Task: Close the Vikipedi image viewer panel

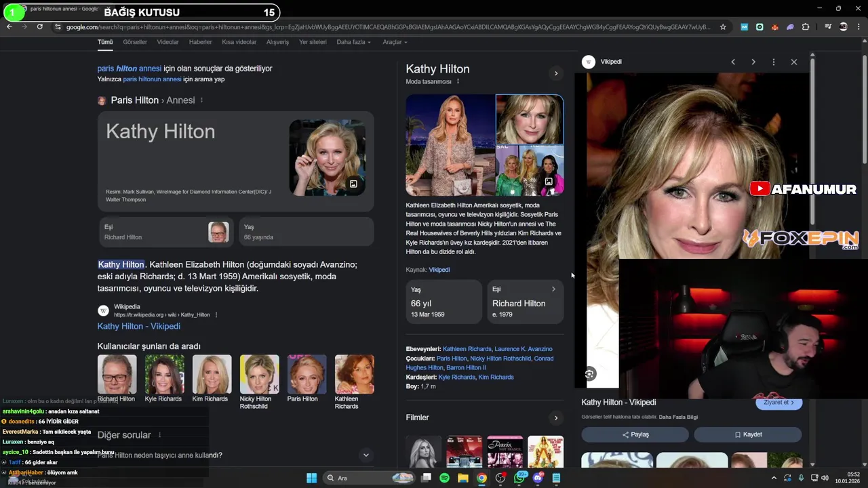Action: 794,62
